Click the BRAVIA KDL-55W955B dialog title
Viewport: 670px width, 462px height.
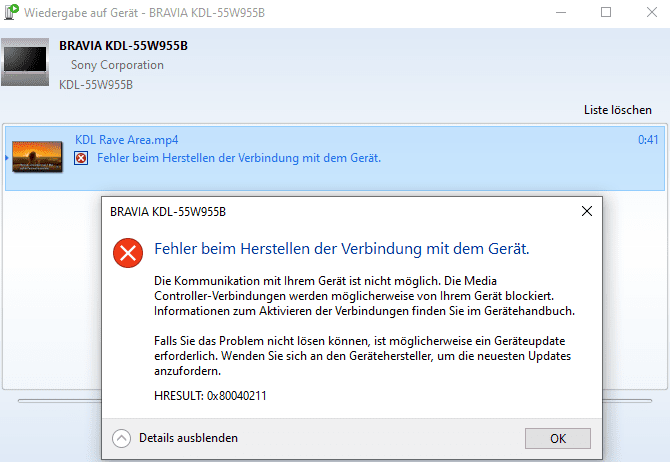[168, 212]
